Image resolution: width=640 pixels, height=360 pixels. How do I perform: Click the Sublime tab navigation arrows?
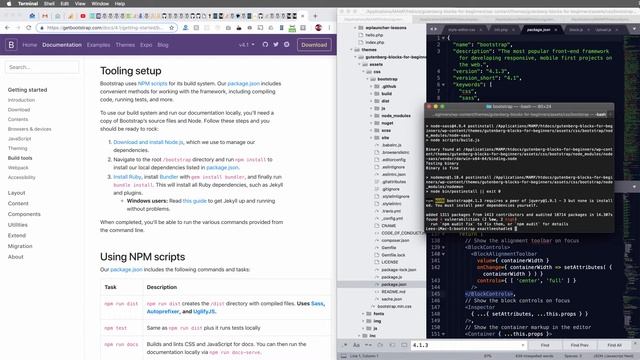(x=433, y=29)
